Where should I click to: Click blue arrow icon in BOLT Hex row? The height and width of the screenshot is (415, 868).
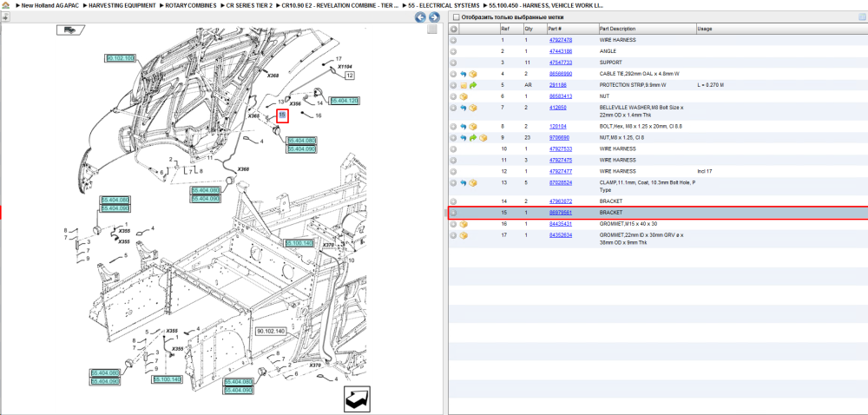click(x=464, y=127)
